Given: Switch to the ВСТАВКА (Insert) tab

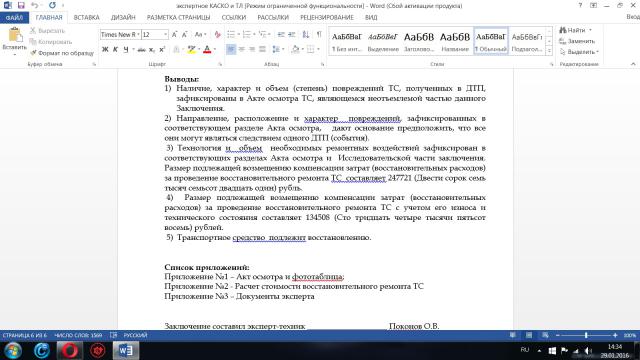Looking at the screenshot, I should point(86,18).
